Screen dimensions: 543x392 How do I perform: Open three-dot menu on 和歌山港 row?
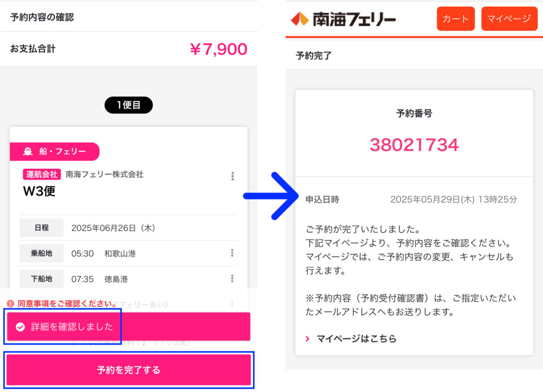coord(232,253)
